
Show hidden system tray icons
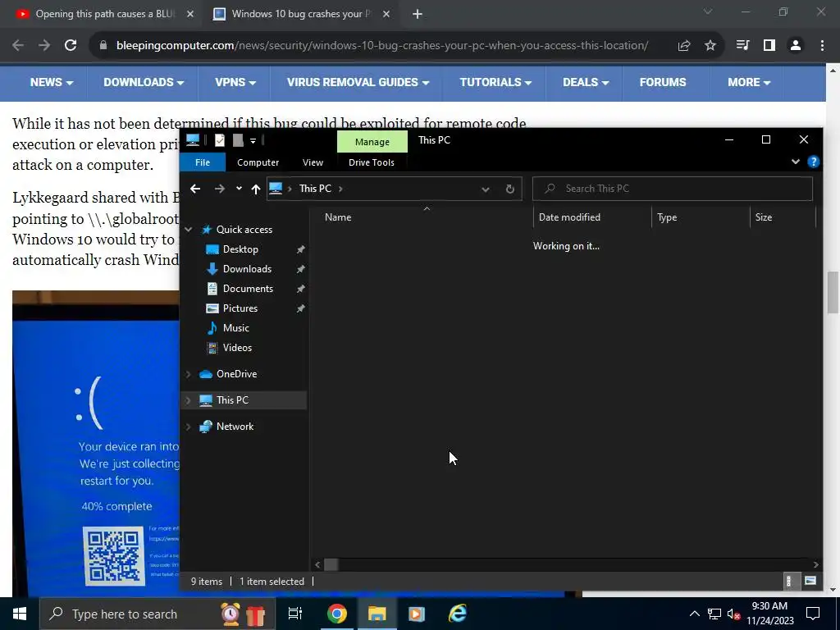tap(694, 614)
